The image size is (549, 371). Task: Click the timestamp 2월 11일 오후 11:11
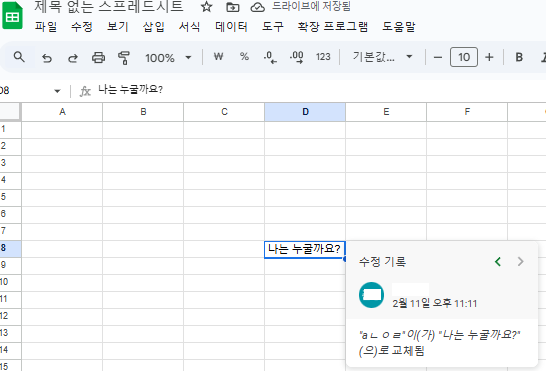tap(435, 303)
